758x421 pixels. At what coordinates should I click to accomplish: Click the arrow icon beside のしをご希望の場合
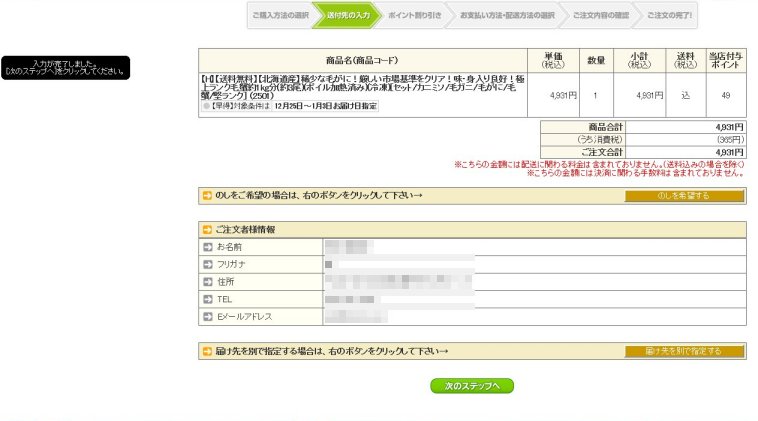pos(207,196)
